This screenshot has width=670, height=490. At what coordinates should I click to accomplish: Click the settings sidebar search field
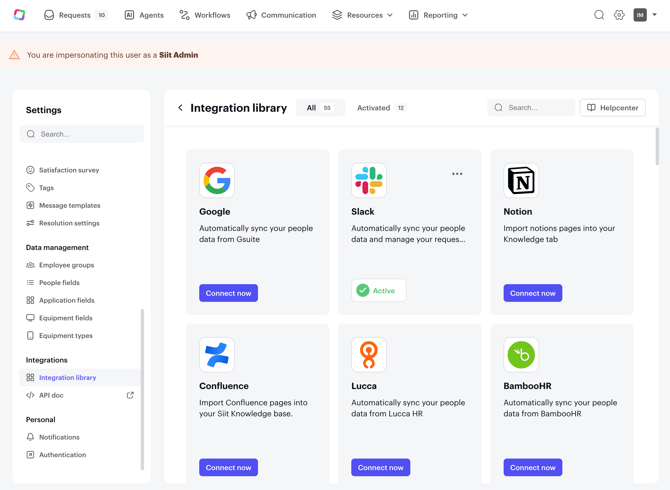(x=82, y=134)
